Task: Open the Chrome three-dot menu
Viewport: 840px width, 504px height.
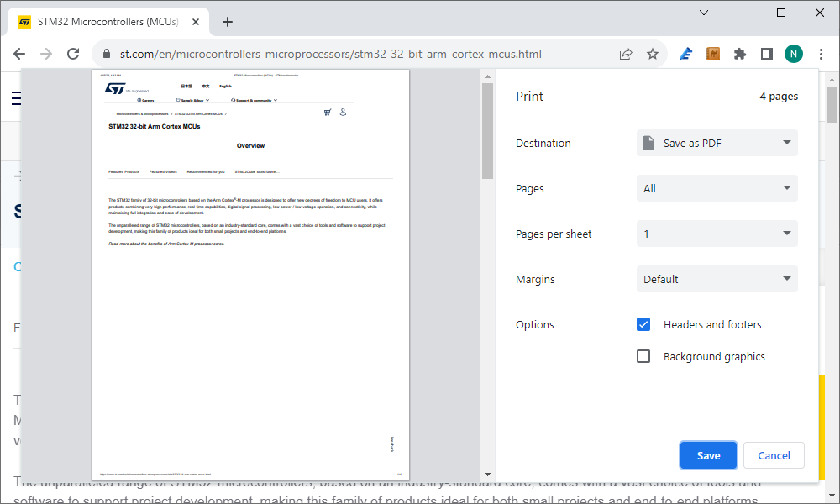Action: click(x=821, y=53)
